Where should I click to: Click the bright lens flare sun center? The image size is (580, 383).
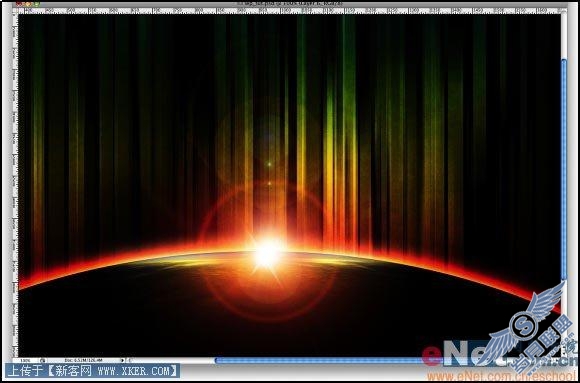point(267,254)
